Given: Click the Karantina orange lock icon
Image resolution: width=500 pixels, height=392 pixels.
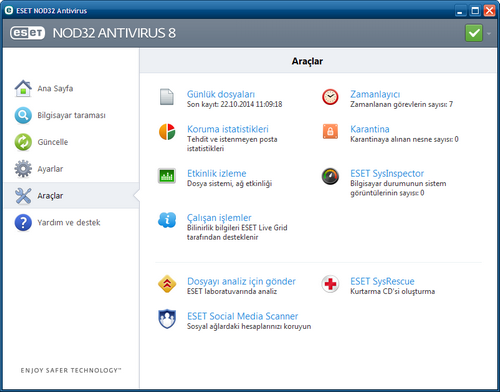Looking at the screenshot, I should (x=330, y=131).
